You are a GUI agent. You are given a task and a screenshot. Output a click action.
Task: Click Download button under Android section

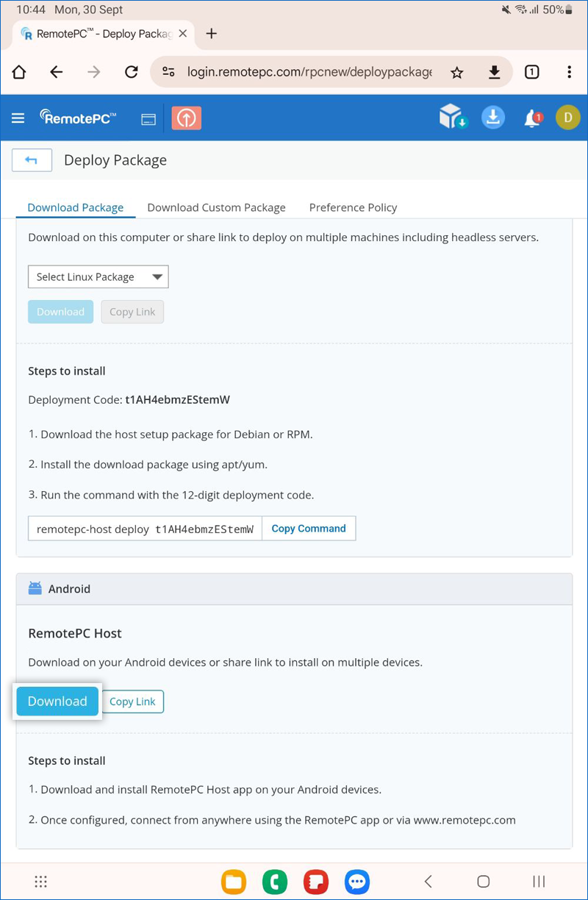tap(57, 701)
